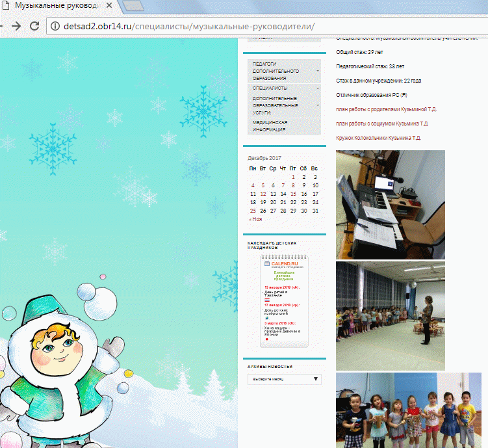Screen dimensions: 488x448
Task: Select calendar date 1 December
Action: 293,177
